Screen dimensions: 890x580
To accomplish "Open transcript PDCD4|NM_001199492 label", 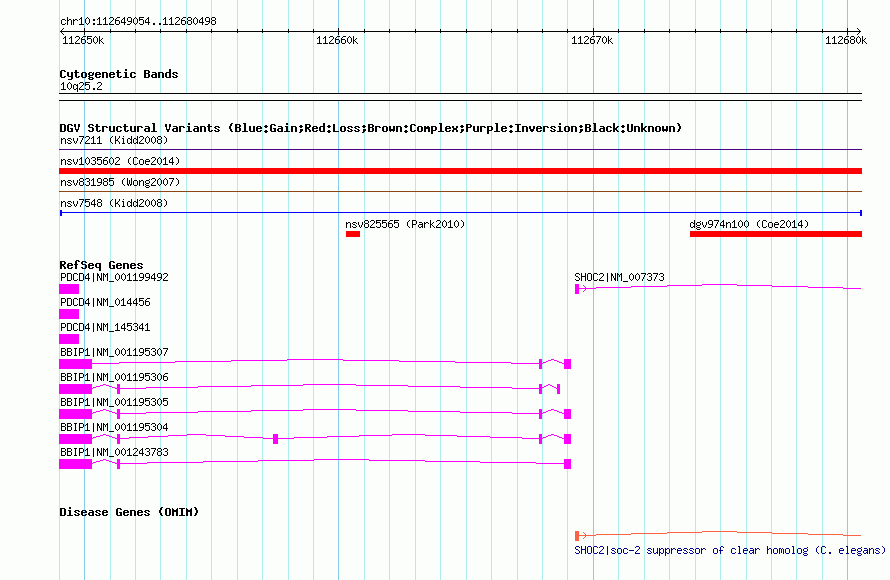I will pos(114,278).
